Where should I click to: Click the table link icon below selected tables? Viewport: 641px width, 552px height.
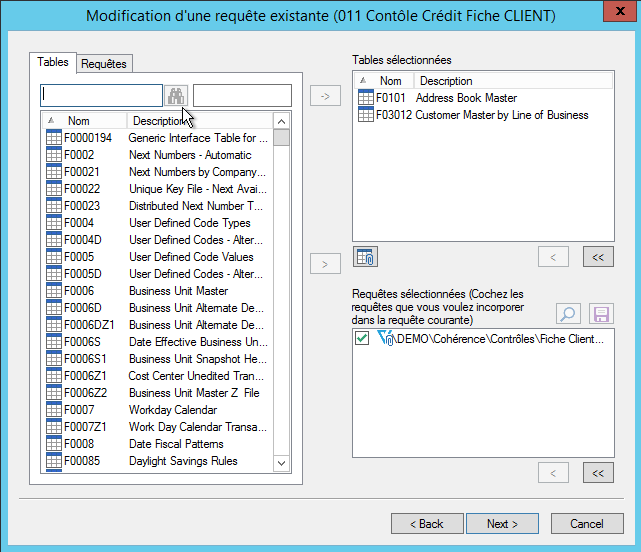(366, 257)
